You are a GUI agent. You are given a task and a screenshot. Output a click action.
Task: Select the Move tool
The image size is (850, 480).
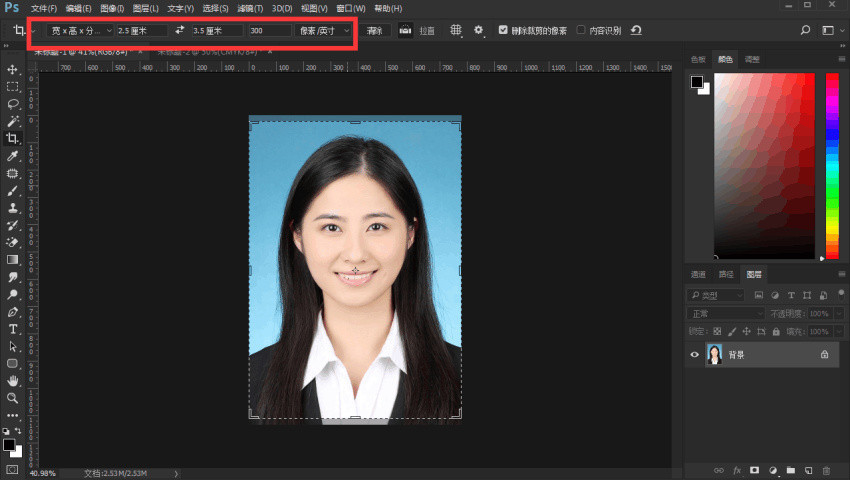point(12,69)
